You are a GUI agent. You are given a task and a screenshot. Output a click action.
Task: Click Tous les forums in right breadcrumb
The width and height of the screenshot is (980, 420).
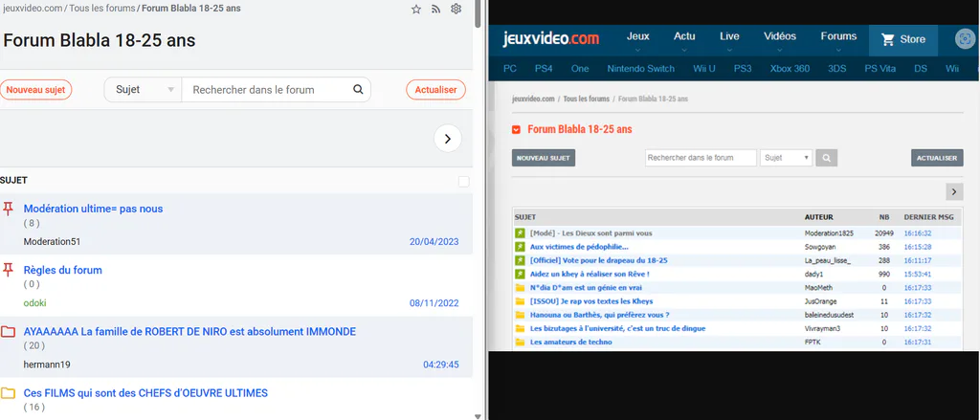587,99
